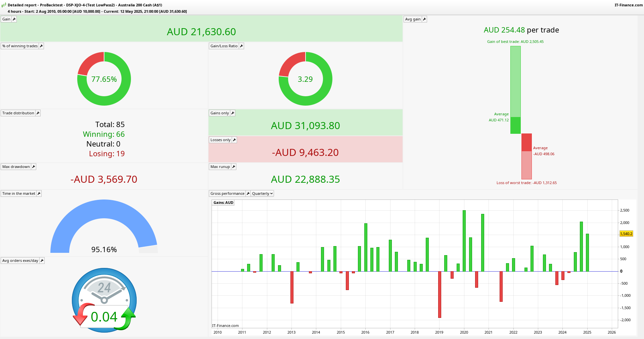Click wrench icon next to Trade distribution
Screen dimensions: 644x339
coord(38,113)
